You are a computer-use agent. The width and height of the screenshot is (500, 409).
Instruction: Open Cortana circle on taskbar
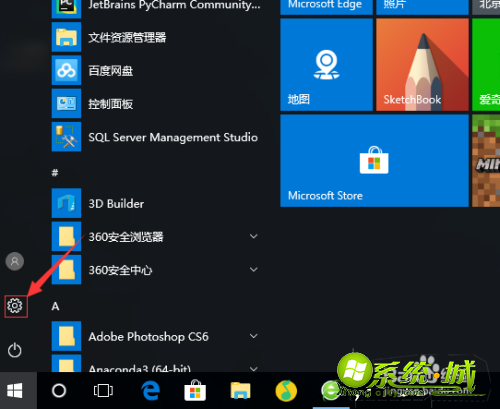coord(59,390)
